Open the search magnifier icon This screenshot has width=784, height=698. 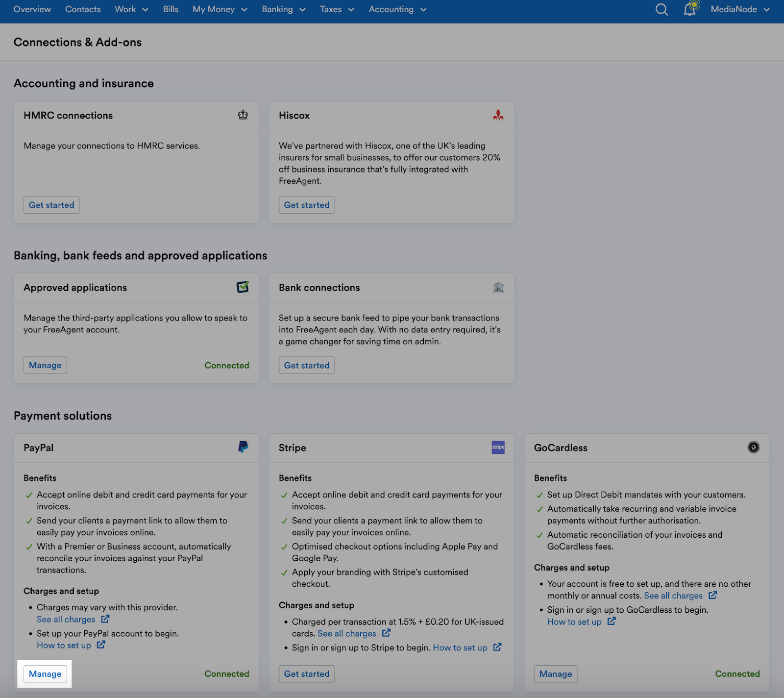click(661, 9)
